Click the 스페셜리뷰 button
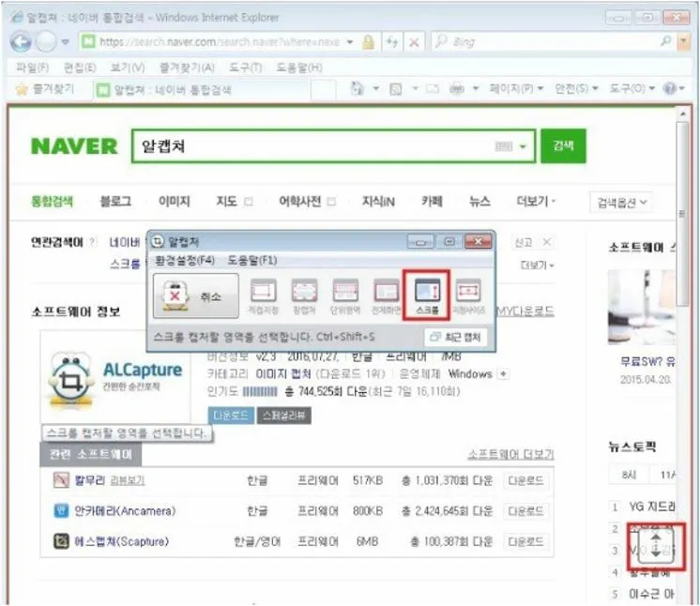Image resolution: width=700 pixels, height=606 pixels. pyautogui.click(x=284, y=416)
